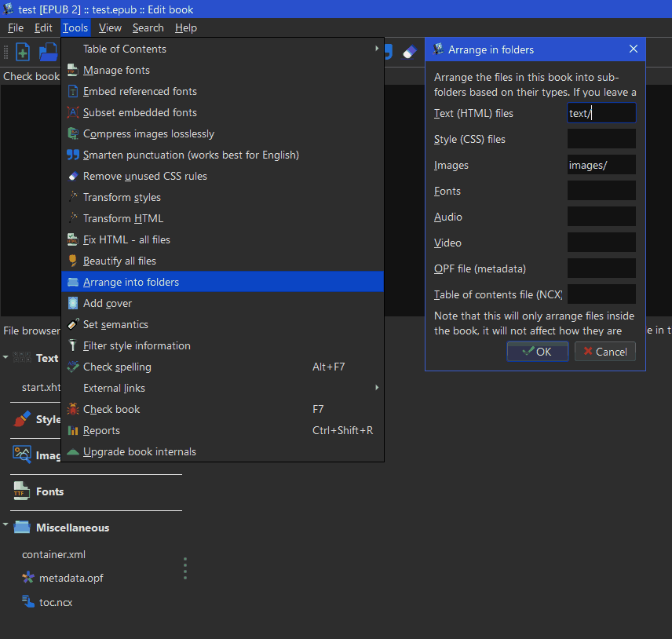Click OK in Arrange in folders dialog

538,352
